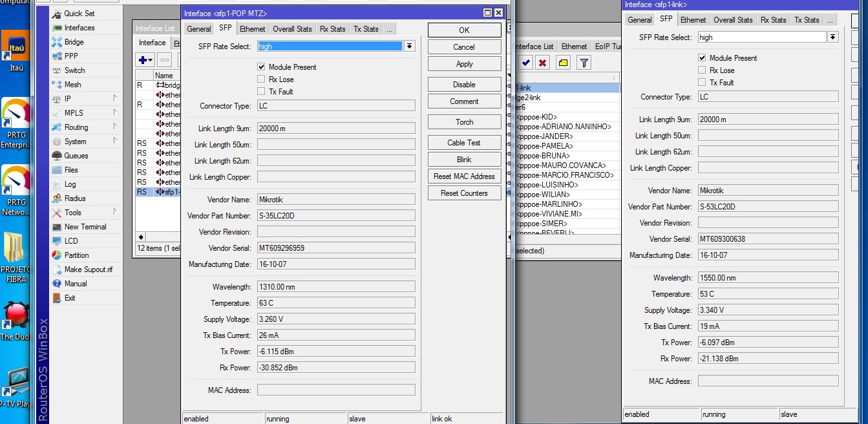
Task: Open the Log menu icon
Action: tap(57, 184)
